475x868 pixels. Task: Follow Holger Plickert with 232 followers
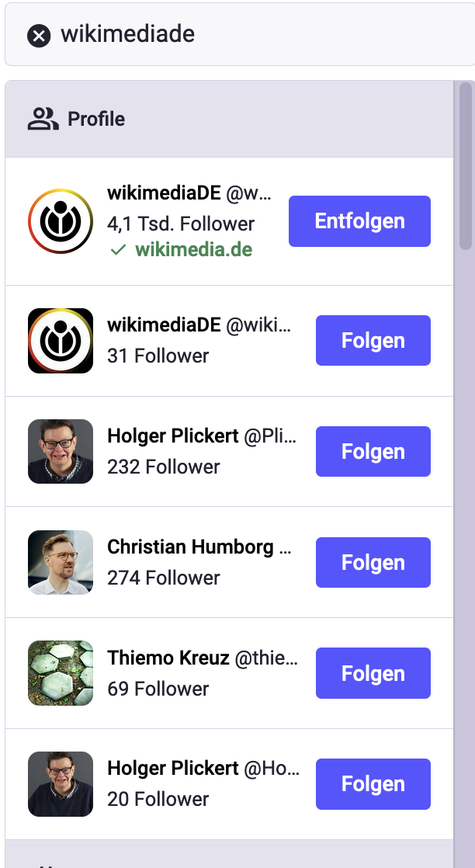373,452
